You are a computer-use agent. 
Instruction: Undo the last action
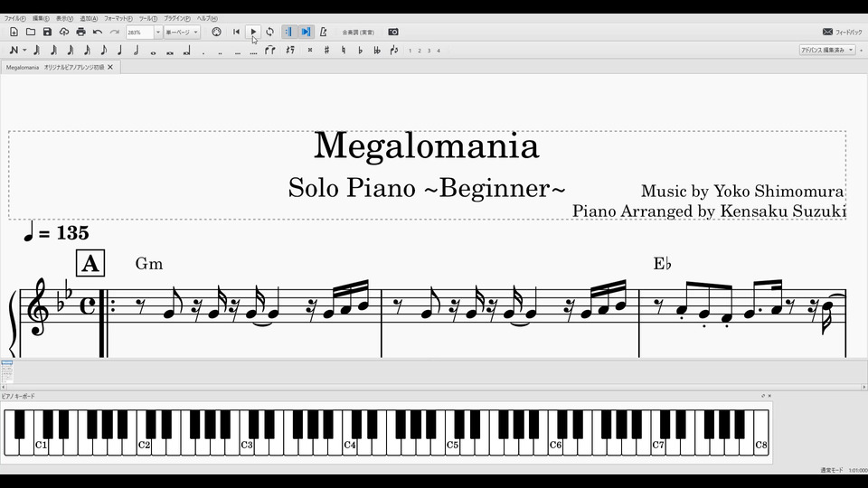point(98,33)
